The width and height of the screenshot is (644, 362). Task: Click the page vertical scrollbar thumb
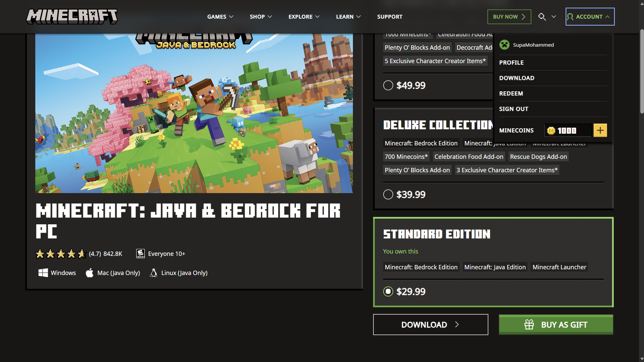(x=641, y=71)
